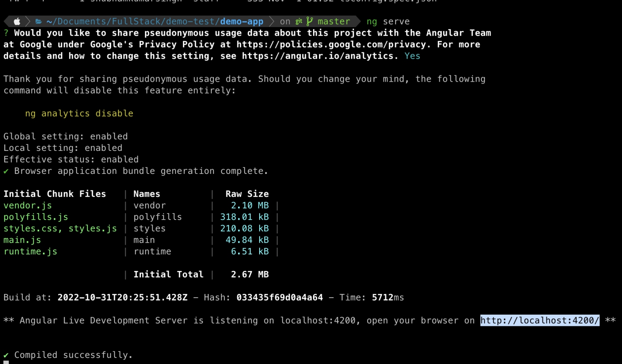
Task: Click the green check beside Compiled successfully
Action: coord(6,356)
